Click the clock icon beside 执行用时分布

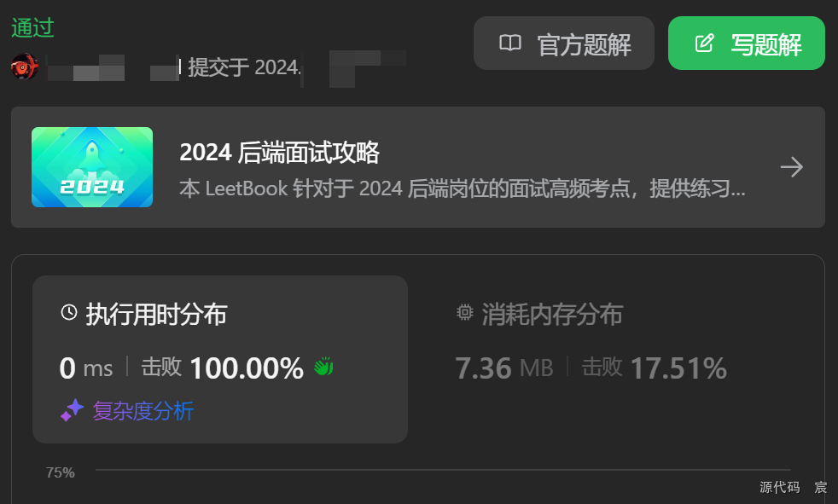click(69, 312)
